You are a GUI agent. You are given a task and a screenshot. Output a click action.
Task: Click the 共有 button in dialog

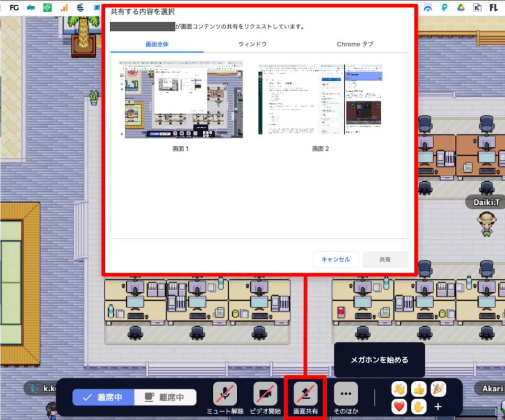[x=385, y=259]
